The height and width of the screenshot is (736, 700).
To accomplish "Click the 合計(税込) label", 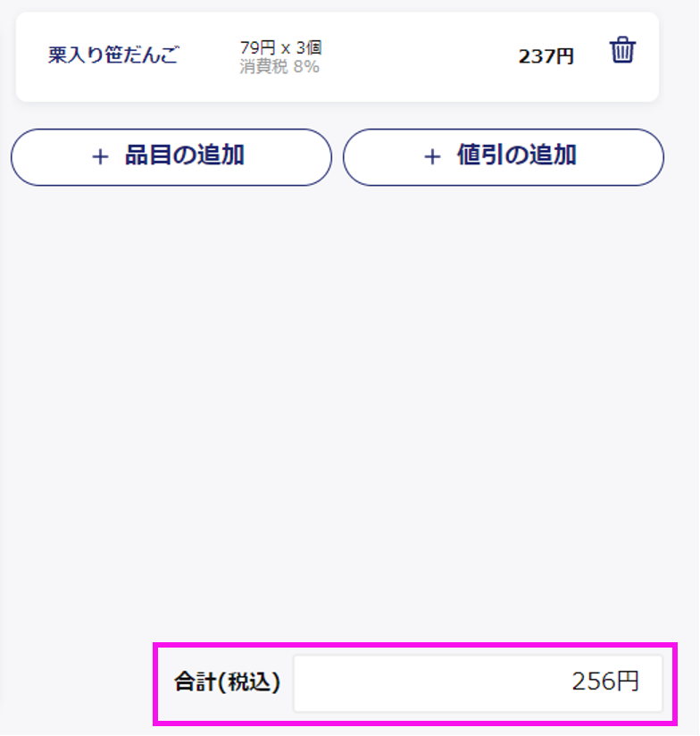I will click(x=227, y=682).
